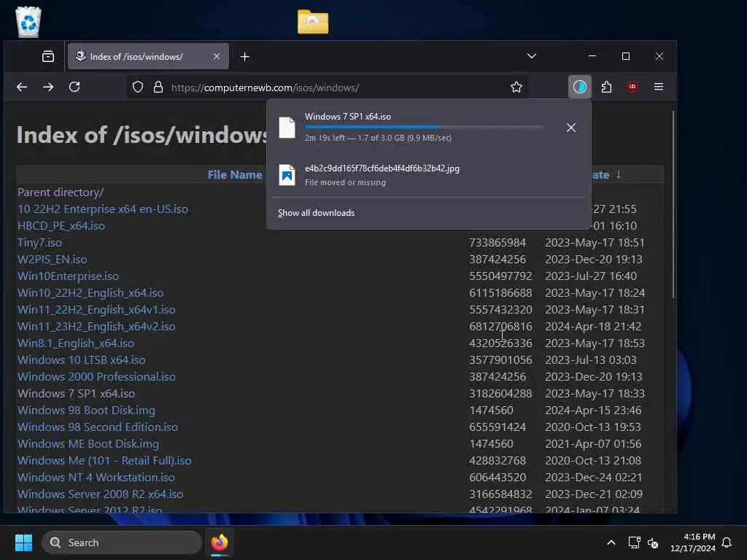The image size is (747, 560).
Task: Toggle the downloads panel toolbar button
Action: pos(580,87)
